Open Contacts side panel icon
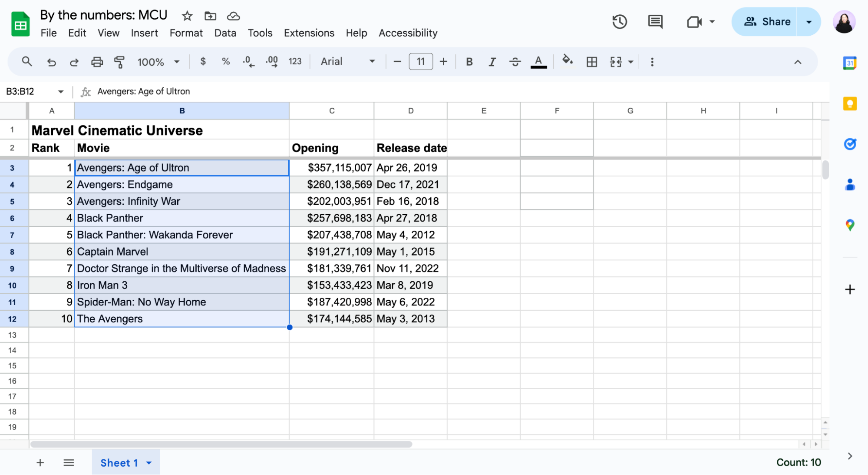This screenshot has height=475, width=868. (850, 185)
